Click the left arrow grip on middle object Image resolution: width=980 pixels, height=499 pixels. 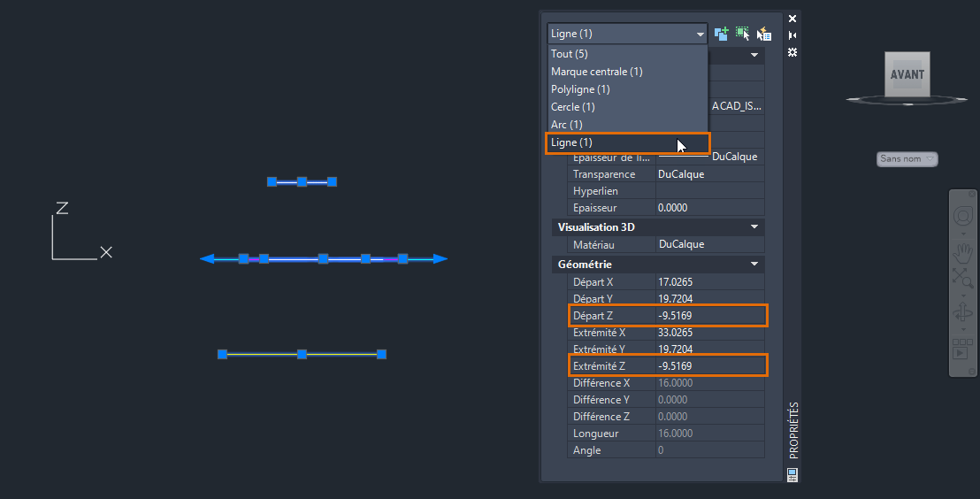click(207, 259)
